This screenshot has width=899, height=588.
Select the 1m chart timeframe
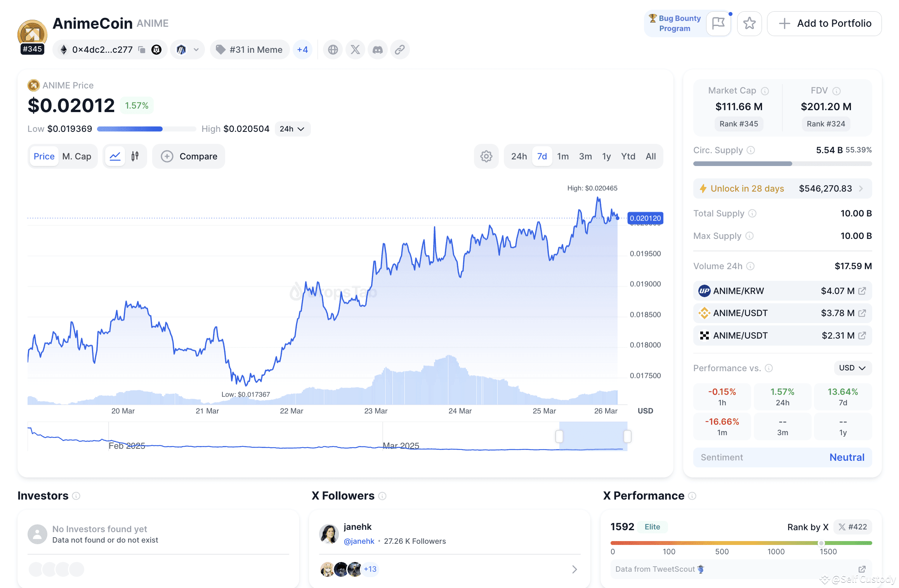coord(563,156)
